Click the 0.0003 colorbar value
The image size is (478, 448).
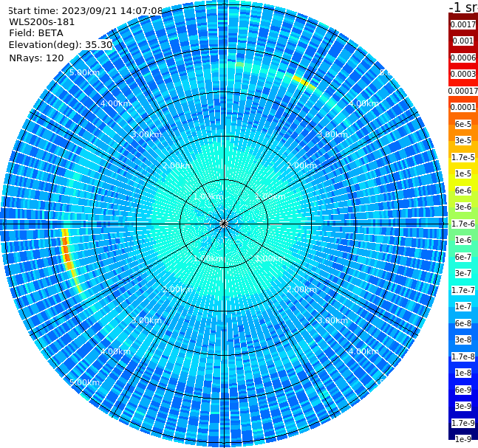[x=463, y=74]
